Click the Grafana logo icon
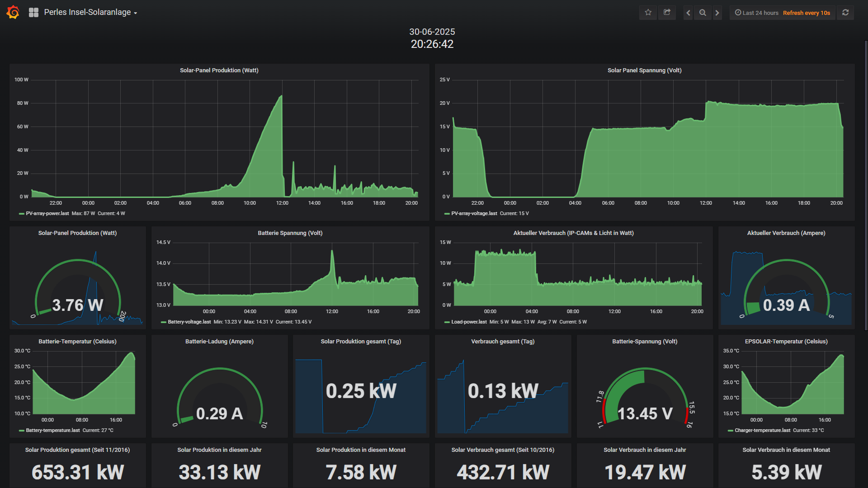868x488 pixels. [13, 12]
